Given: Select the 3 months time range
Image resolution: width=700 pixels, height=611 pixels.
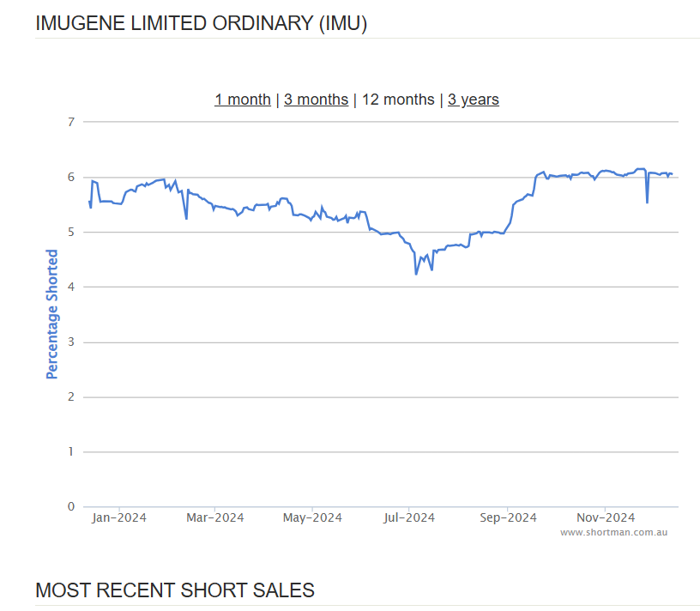Looking at the screenshot, I should 316,100.
